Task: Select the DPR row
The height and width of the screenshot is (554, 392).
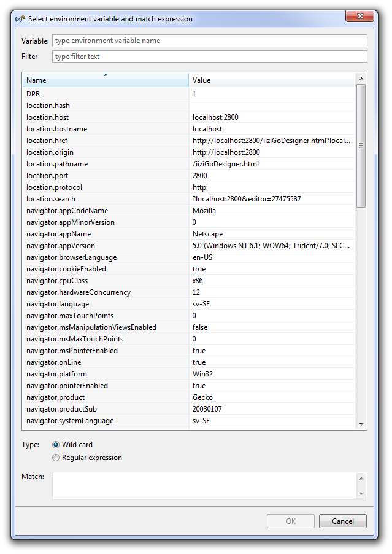Action: [x=189, y=94]
